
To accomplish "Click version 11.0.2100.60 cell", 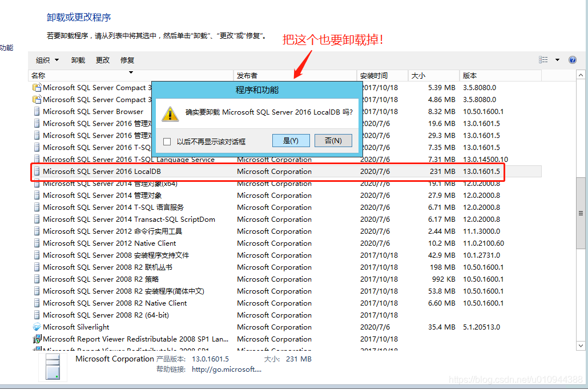I will click(484, 243).
